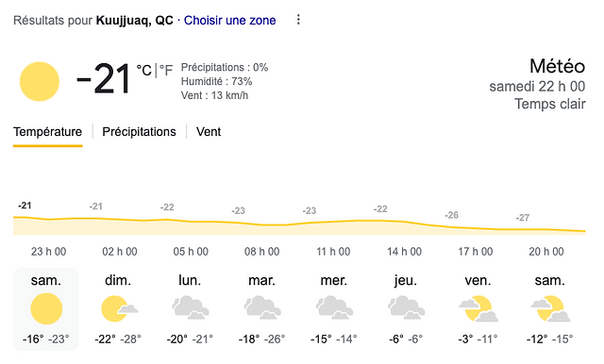This screenshot has width=604, height=364.
Task: Select today's sam. forecast card
Action: tap(46, 309)
